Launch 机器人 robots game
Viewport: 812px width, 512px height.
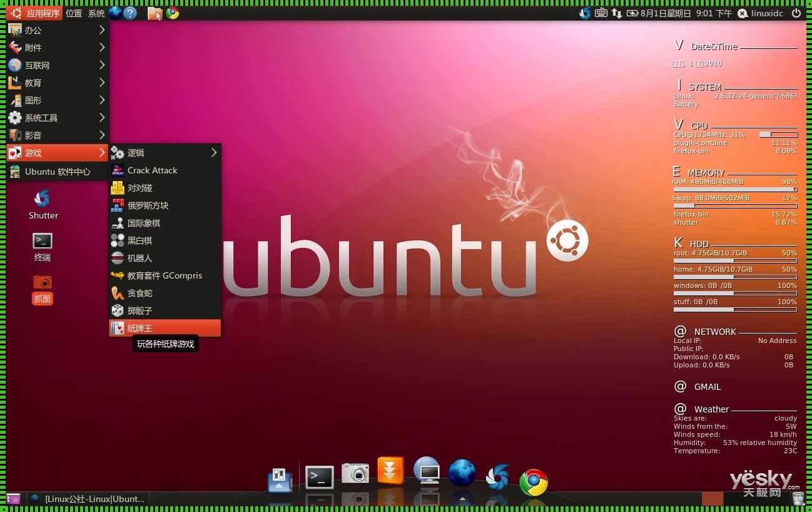point(165,258)
